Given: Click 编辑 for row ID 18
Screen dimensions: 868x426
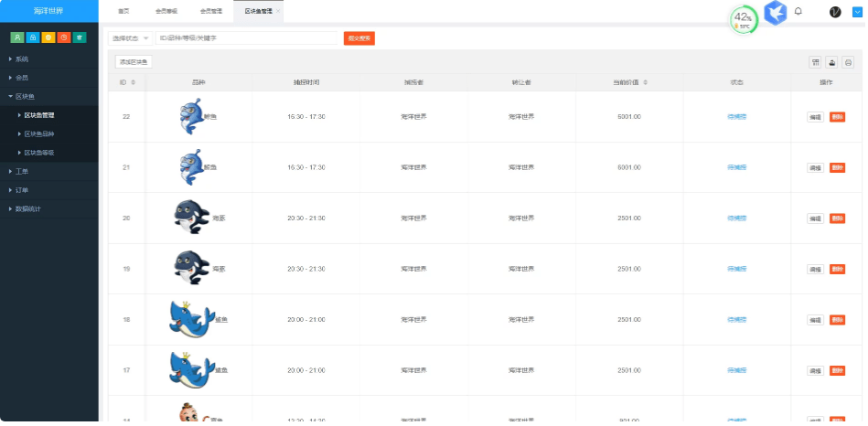Looking at the screenshot, I should [x=816, y=320].
